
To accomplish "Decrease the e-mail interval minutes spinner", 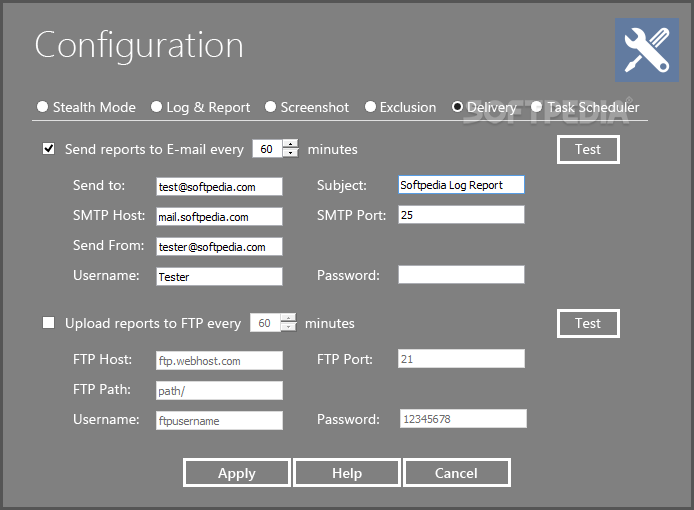I will 290,153.
